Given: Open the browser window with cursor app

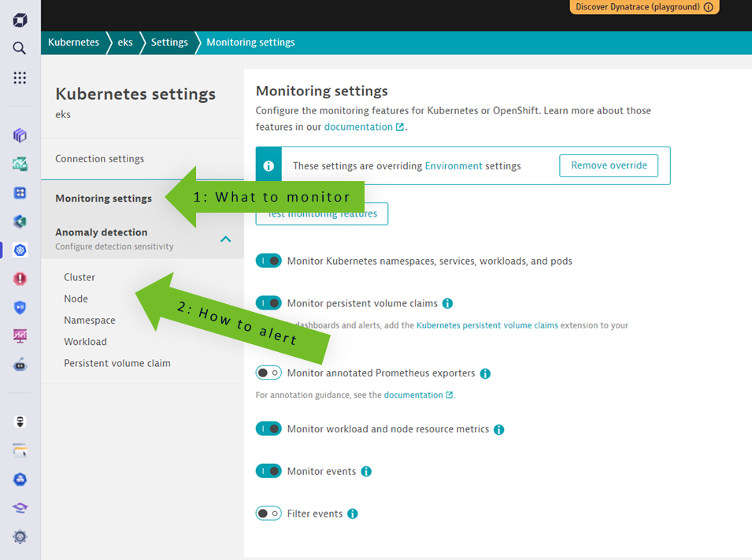Looking at the screenshot, I should pos(20,451).
